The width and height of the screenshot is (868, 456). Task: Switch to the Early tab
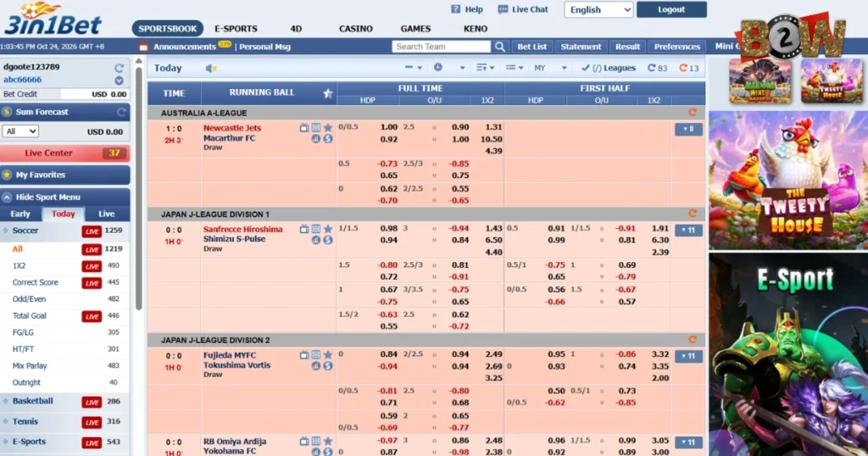pyautogui.click(x=20, y=214)
